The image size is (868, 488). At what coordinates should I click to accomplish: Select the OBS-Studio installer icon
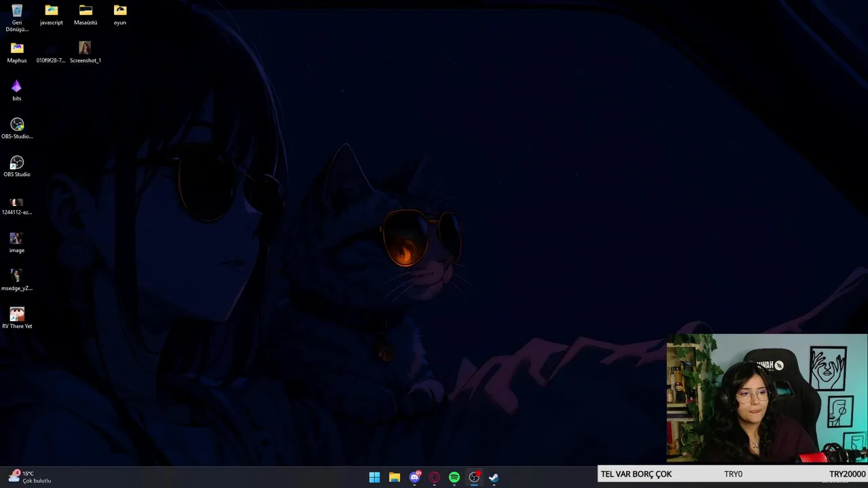17,129
